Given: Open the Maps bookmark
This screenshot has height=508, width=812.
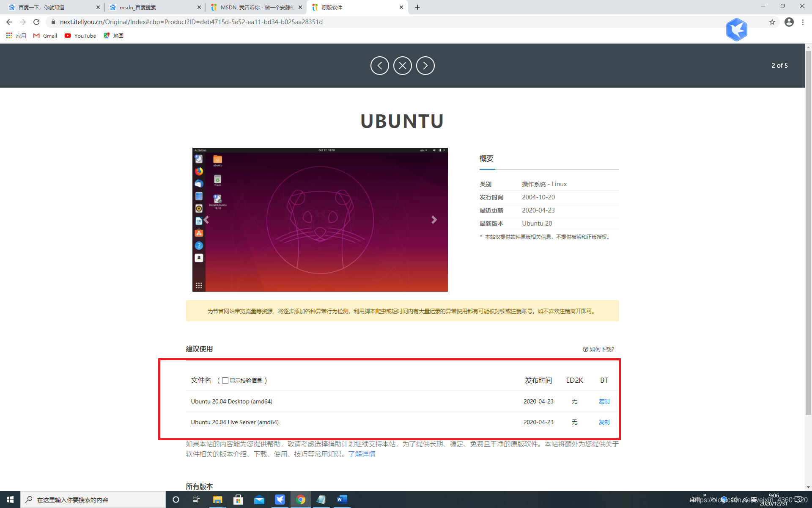Looking at the screenshot, I should (113, 36).
